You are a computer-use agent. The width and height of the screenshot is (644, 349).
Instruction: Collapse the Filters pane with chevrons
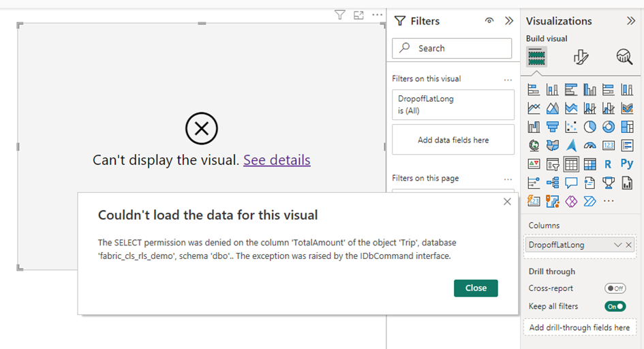coord(508,21)
